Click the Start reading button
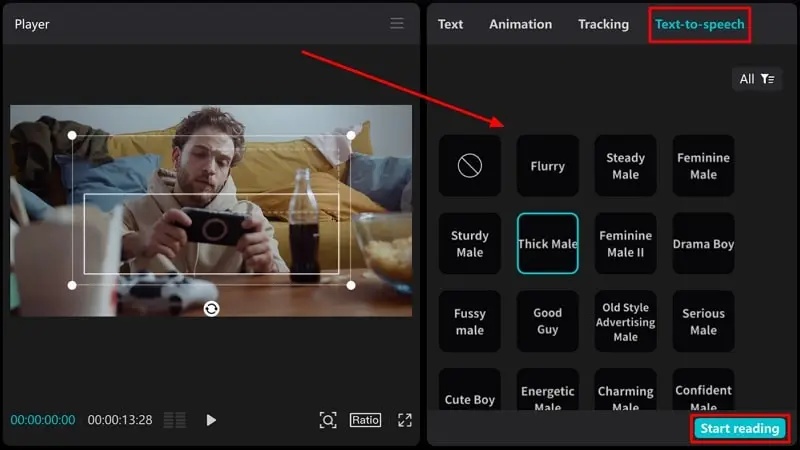Viewport: 800px width, 450px height. 739,428
